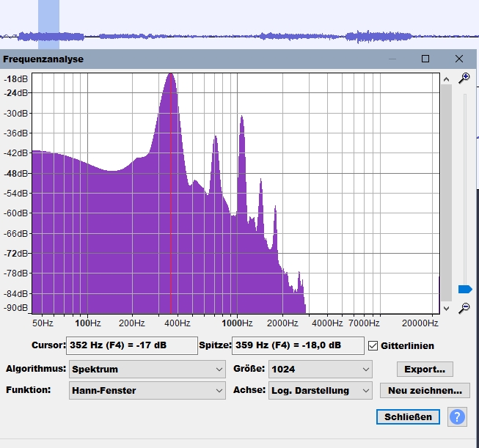Image resolution: width=479 pixels, height=448 pixels.
Task: Open the Algorithmus dropdown showing Spektrum
Action: pos(147,369)
